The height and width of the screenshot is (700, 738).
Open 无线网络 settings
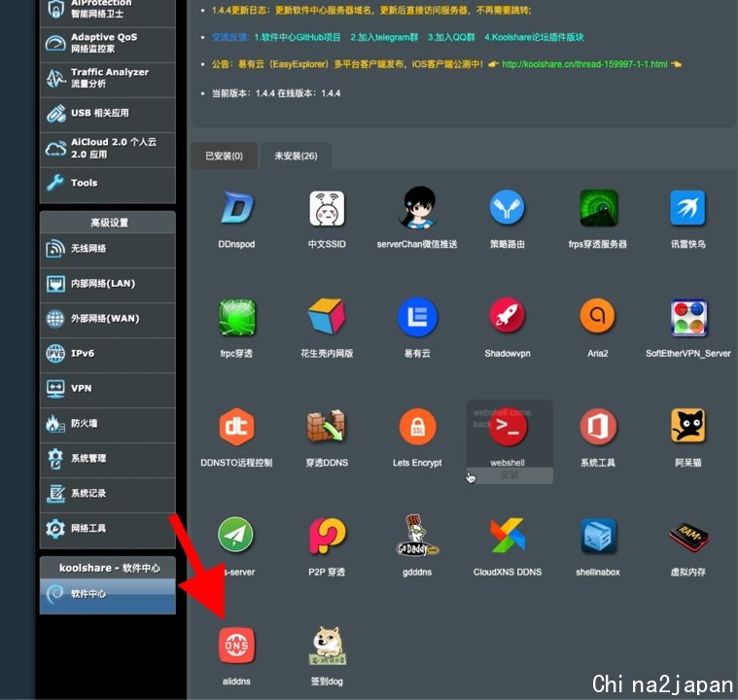tap(108, 249)
